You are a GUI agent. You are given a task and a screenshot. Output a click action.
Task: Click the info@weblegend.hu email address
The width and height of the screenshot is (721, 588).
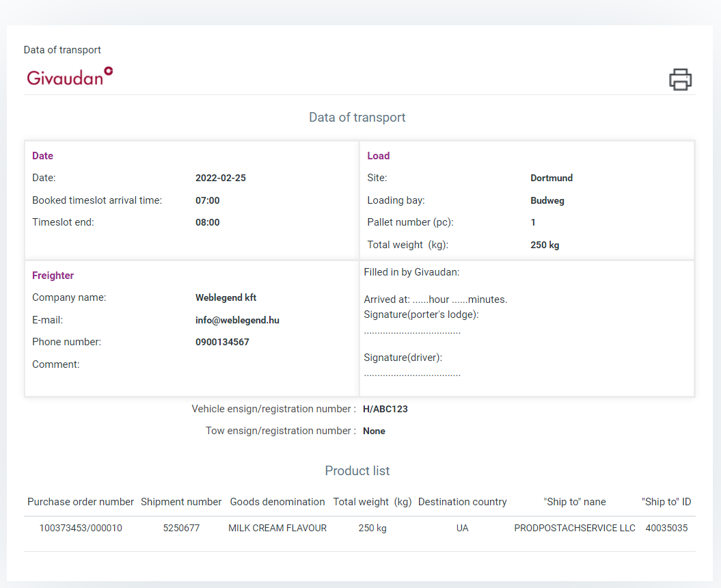pos(237,320)
